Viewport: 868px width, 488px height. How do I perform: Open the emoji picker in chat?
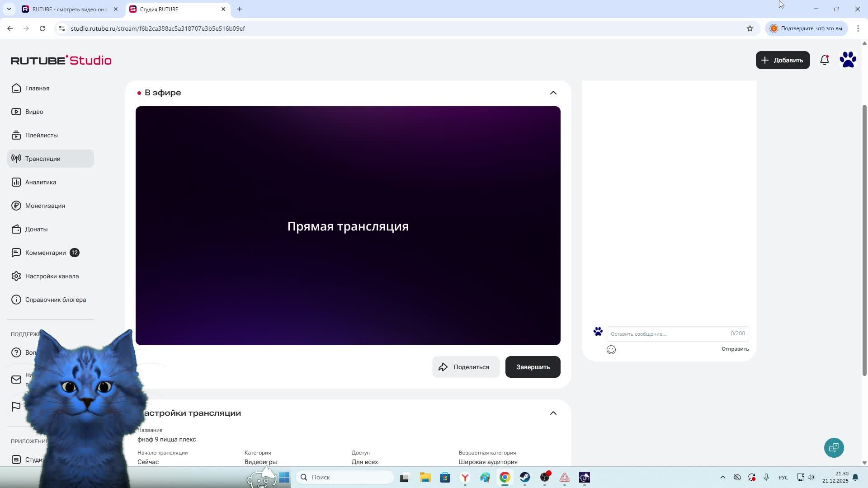coord(611,350)
